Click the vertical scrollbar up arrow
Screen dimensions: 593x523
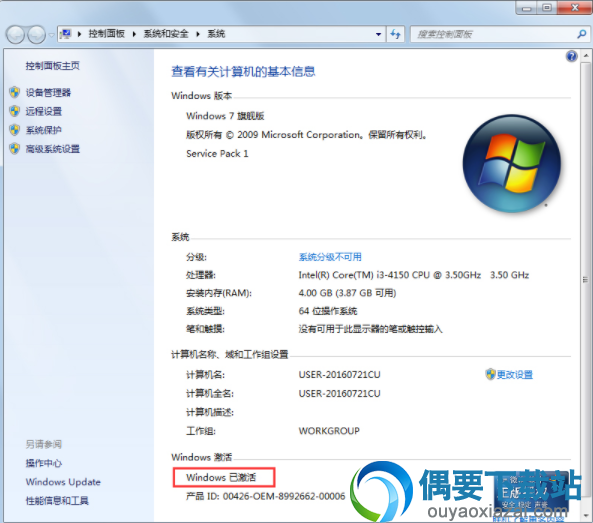click(586, 55)
